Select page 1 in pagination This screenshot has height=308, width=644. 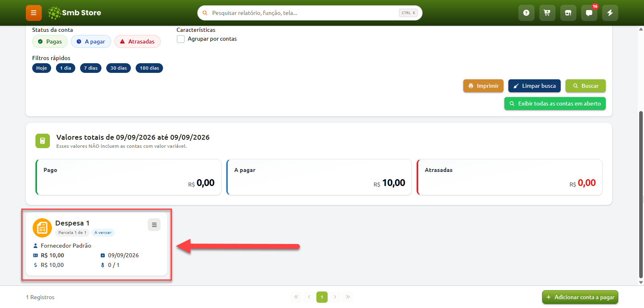pyautogui.click(x=322, y=297)
